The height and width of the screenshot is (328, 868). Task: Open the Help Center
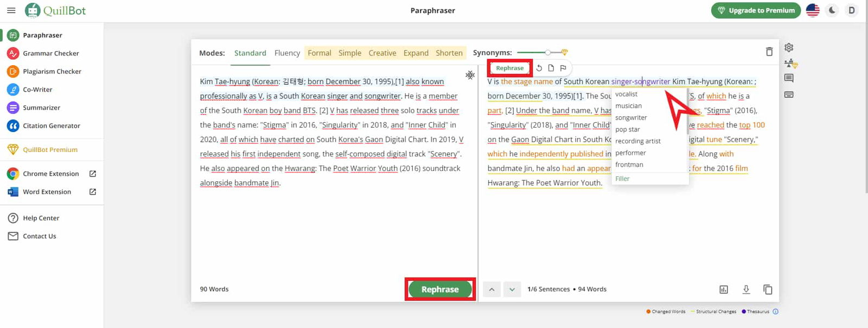[x=41, y=218]
